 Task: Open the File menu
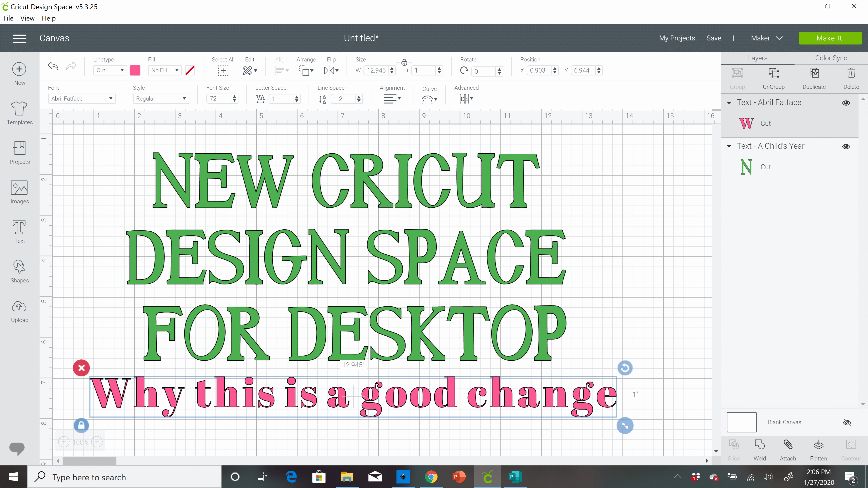pyautogui.click(x=8, y=18)
